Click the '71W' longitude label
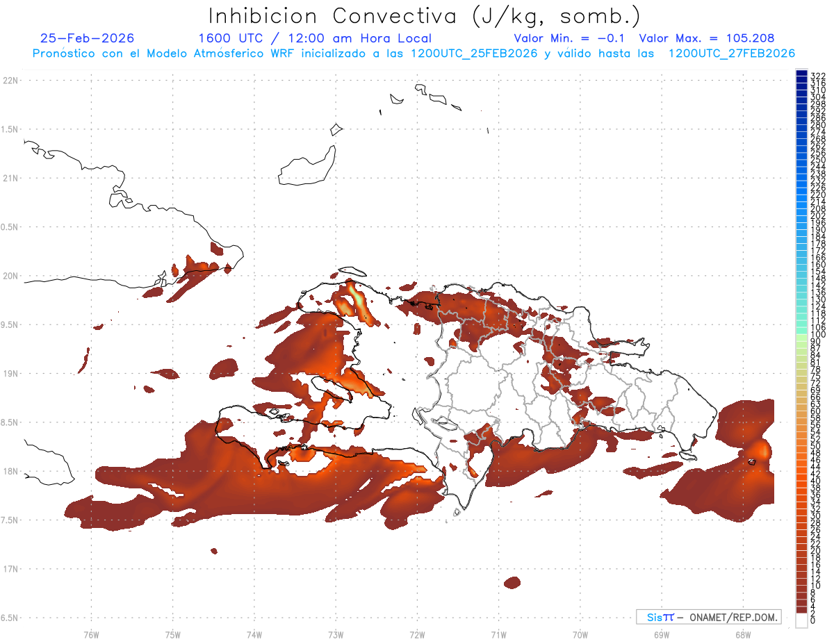The height and width of the screenshot is (644, 834). click(498, 634)
